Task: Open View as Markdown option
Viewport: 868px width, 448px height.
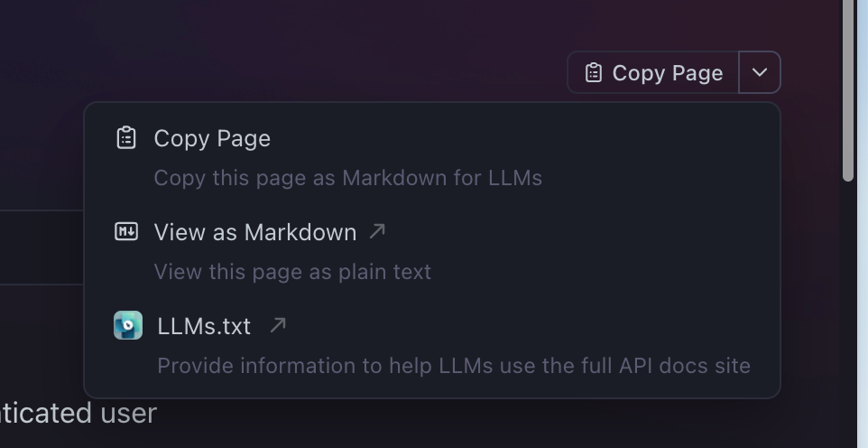Action: click(x=255, y=232)
